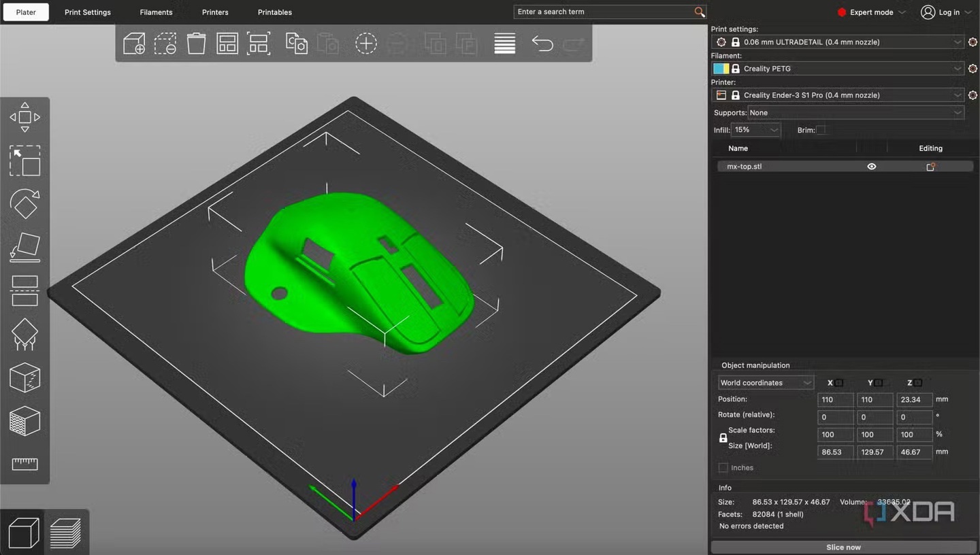The width and height of the screenshot is (980, 555).
Task: Select the Rotate tool
Action: 24,203
